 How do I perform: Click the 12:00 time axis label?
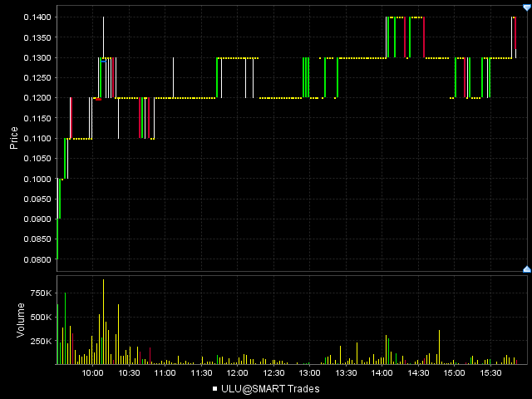(237, 374)
